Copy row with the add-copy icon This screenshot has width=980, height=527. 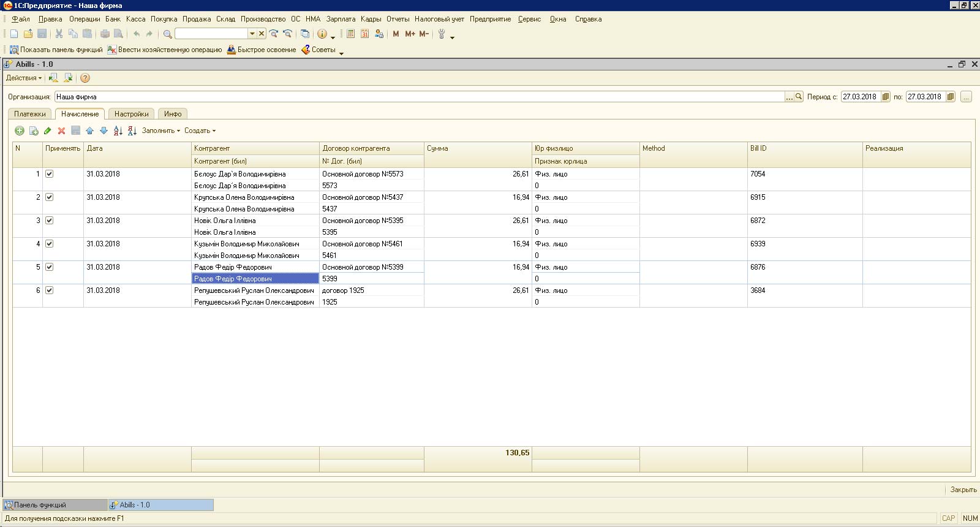(x=34, y=131)
